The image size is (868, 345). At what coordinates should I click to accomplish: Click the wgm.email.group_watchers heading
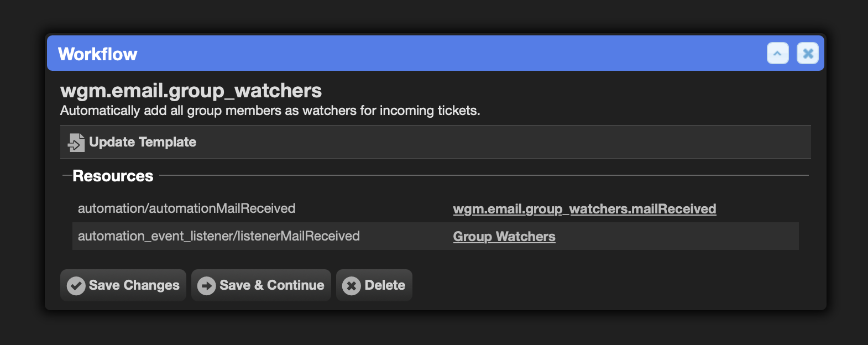[191, 91]
